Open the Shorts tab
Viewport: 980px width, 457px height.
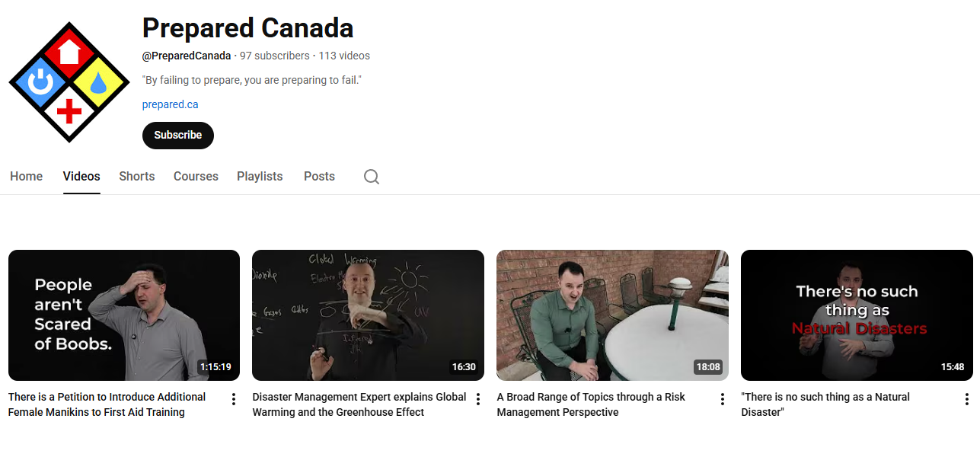click(x=137, y=177)
